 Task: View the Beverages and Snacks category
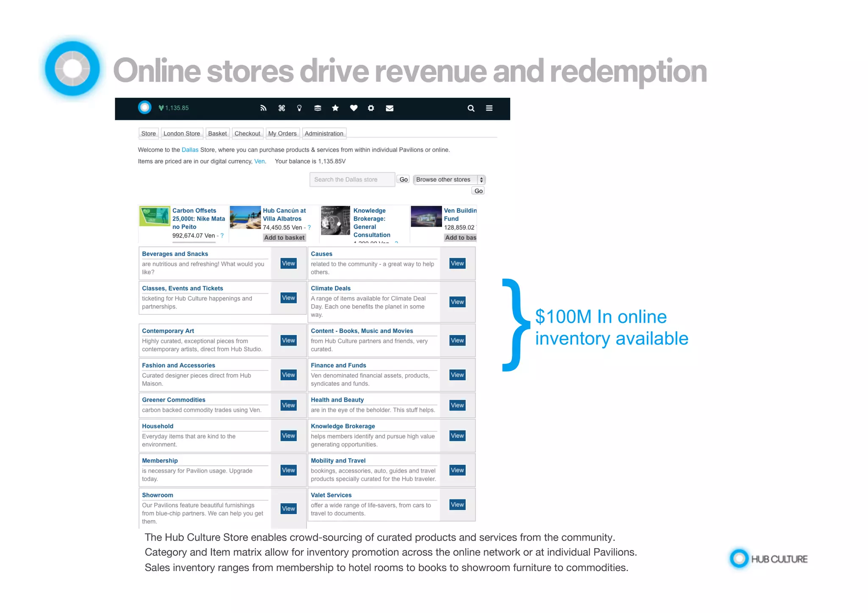pyautogui.click(x=289, y=264)
